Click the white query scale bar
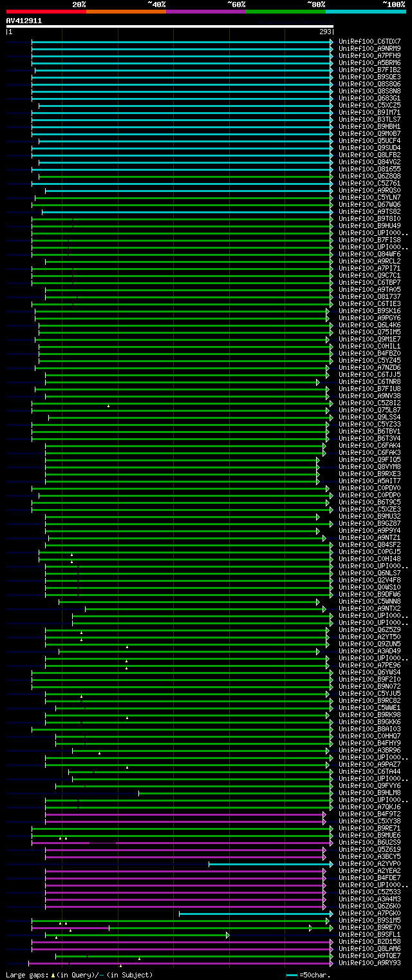Viewport: 412px width, 980px height. [x=170, y=26]
